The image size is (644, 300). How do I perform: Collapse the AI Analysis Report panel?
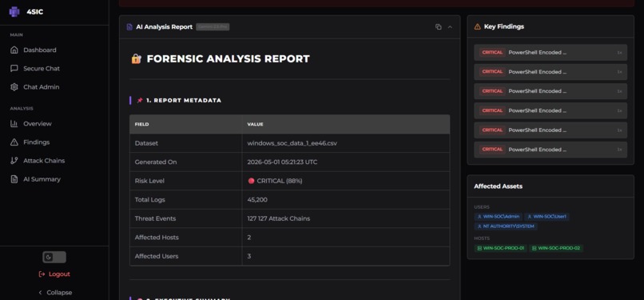[450, 26]
